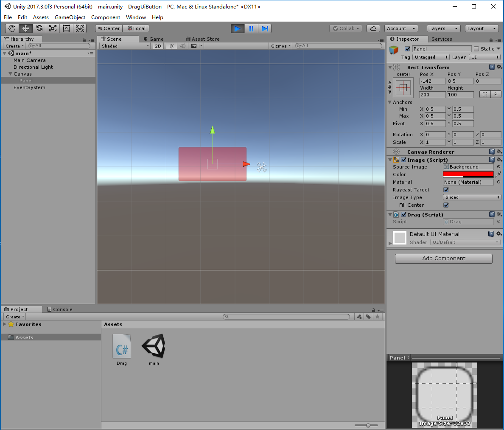
Task: Open Drag script gear settings
Action: click(499, 214)
